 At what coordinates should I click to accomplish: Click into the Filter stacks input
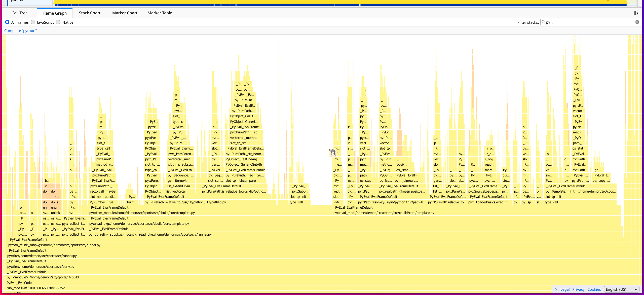click(x=589, y=22)
